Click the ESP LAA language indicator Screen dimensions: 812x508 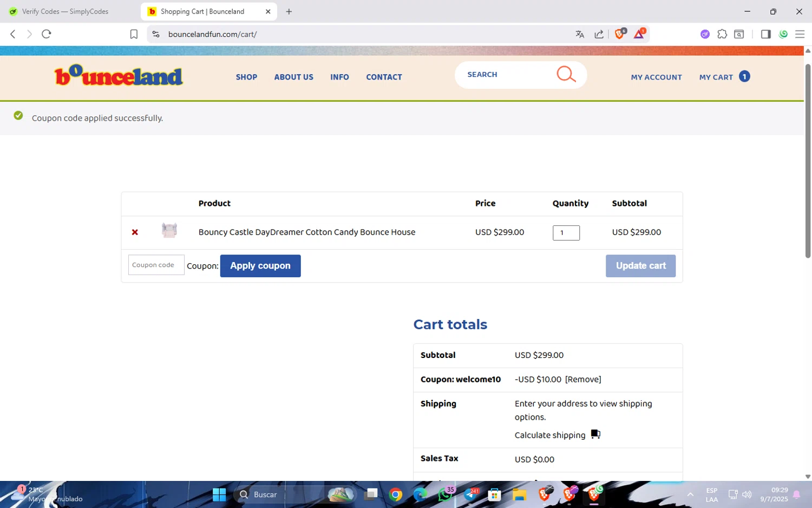click(711, 494)
